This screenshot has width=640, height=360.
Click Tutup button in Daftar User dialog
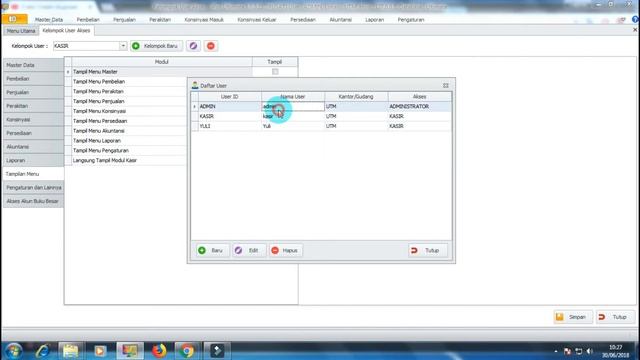point(427,250)
